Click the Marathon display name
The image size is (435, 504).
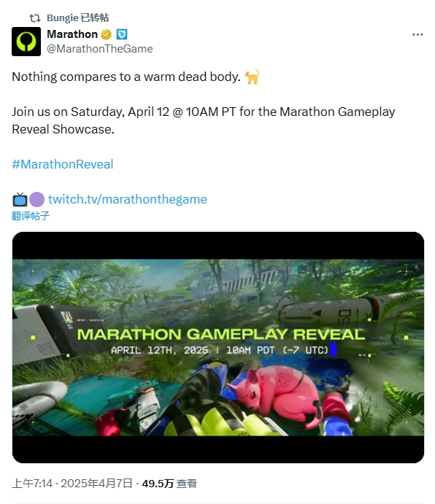pos(72,34)
